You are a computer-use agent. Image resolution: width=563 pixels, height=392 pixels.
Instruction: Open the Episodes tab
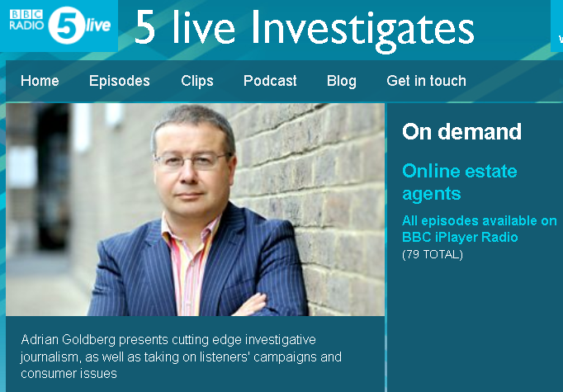pos(120,81)
